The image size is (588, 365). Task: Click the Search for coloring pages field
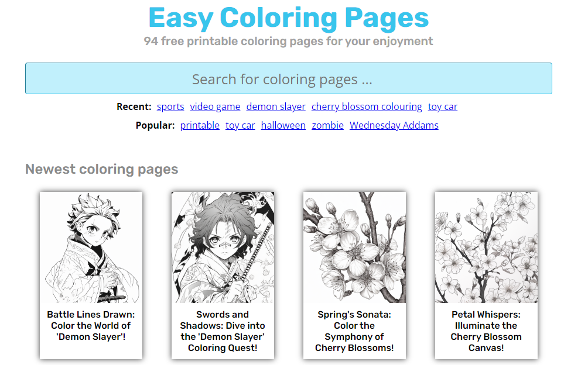pyautogui.click(x=288, y=78)
